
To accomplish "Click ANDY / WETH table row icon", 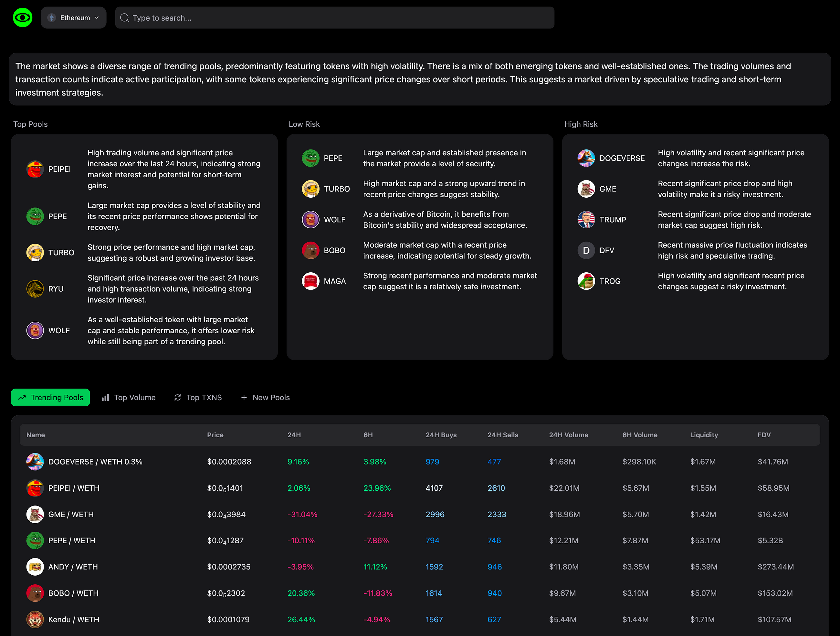I will pyautogui.click(x=35, y=567).
